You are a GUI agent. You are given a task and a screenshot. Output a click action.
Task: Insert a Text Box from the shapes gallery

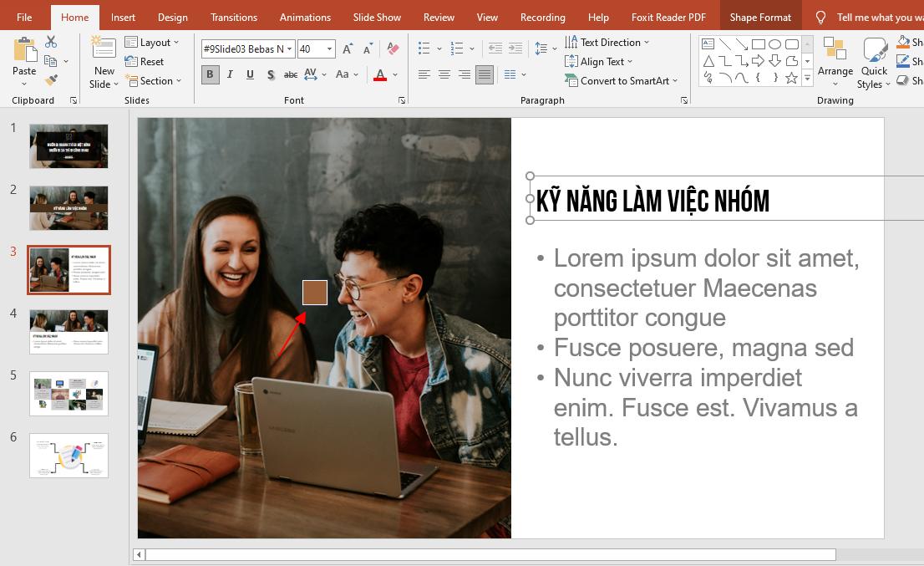(x=708, y=43)
